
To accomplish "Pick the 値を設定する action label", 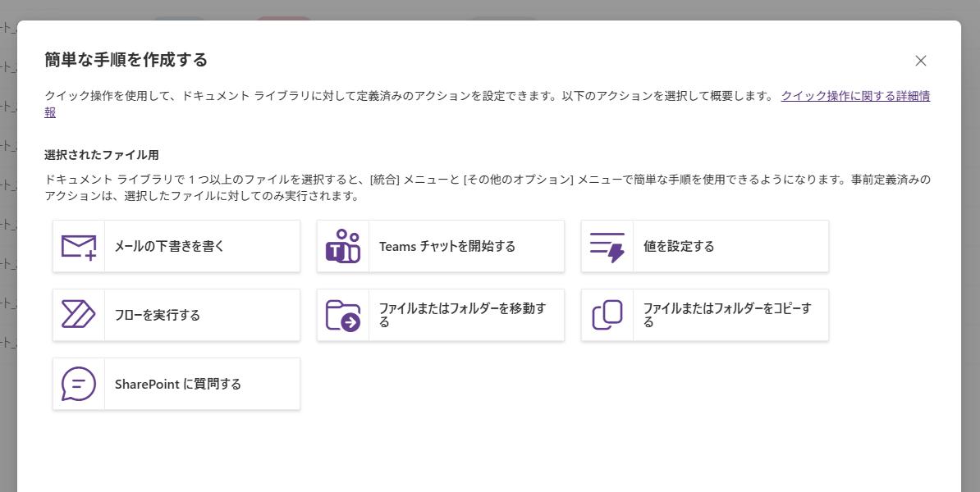I will coord(679,246).
